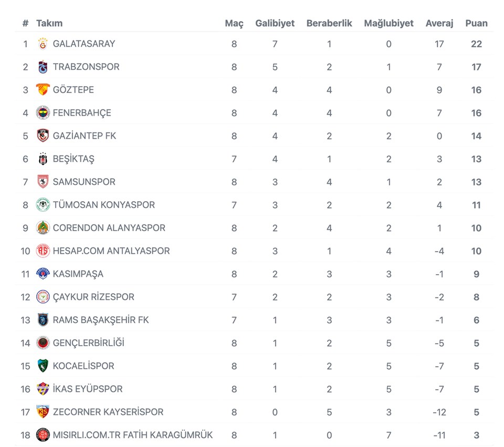Click the Averaj column header
This screenshot has width=504, height=447.
pyautogui.click(x=439, y=23)
